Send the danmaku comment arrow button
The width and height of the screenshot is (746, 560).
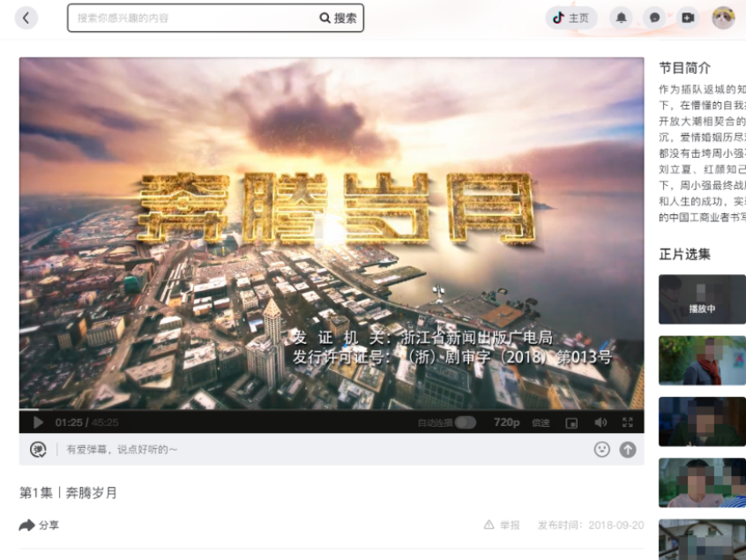628,450
